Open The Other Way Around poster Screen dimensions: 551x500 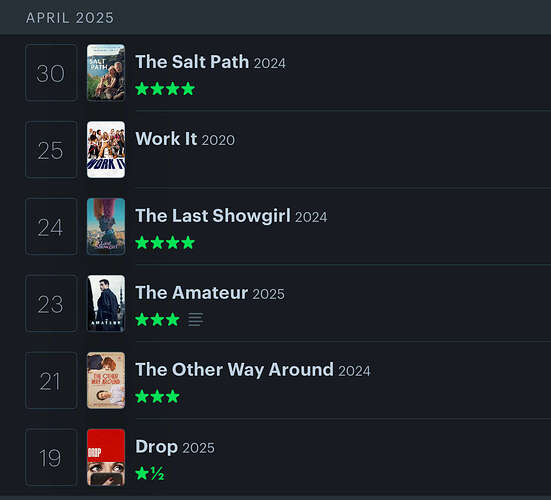click(106, 380)
